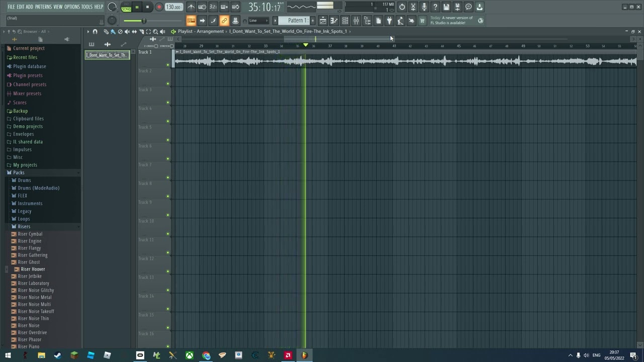Image resolution: width=644 pixels, height=362 pixels.
Task: Open the HELP menu
Action: pyautogui.click(x=99, y=7)
